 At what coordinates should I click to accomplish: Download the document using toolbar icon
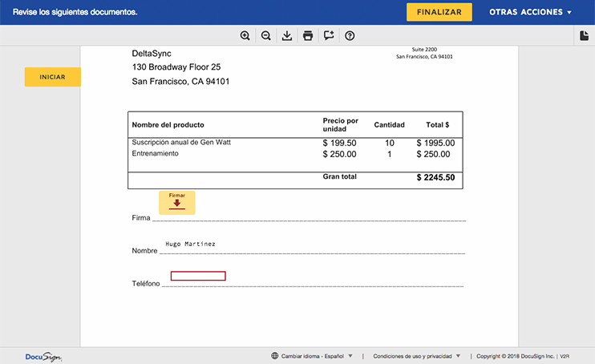tap(287, 36)
